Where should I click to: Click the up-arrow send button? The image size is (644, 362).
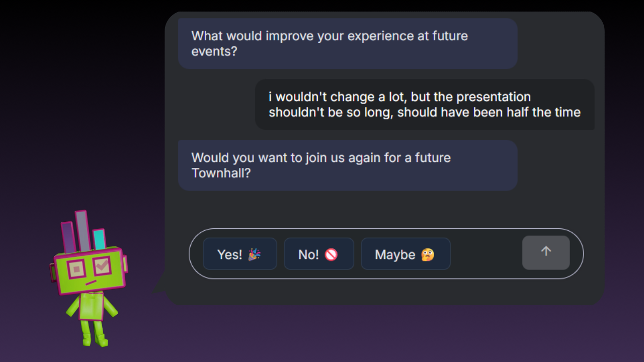(546, 252)
